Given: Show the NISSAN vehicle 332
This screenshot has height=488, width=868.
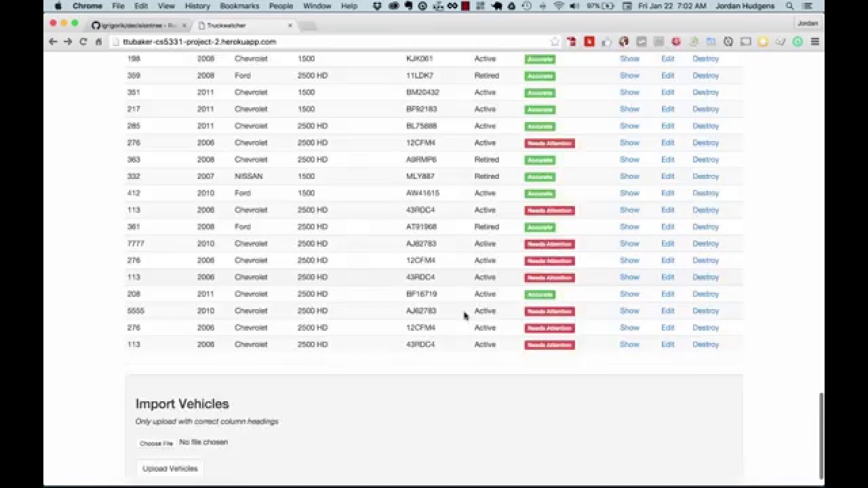Looking at the screenshot, I should click(629, 176).
